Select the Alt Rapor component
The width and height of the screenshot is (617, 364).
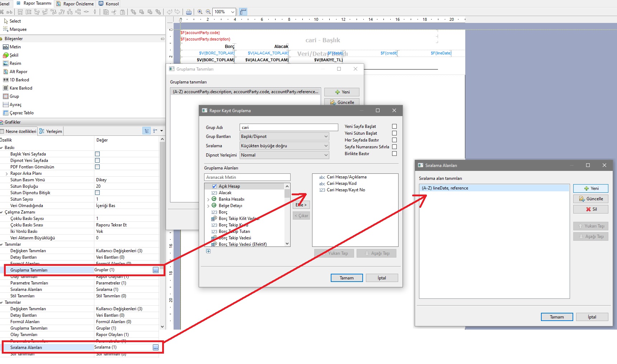tap(18, 72)
